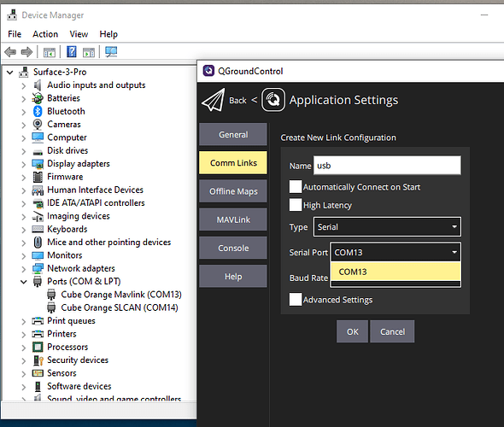Open the Type dropdown showing Serial
The width and height of the screenshot is (504, 427).
click(x=387, y=227)
